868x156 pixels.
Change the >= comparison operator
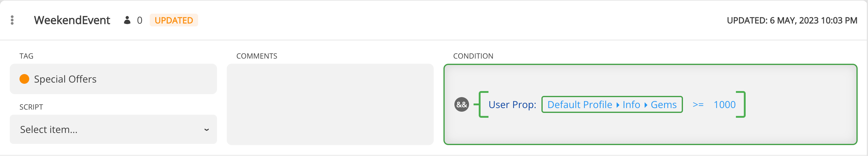coord(698,105)
